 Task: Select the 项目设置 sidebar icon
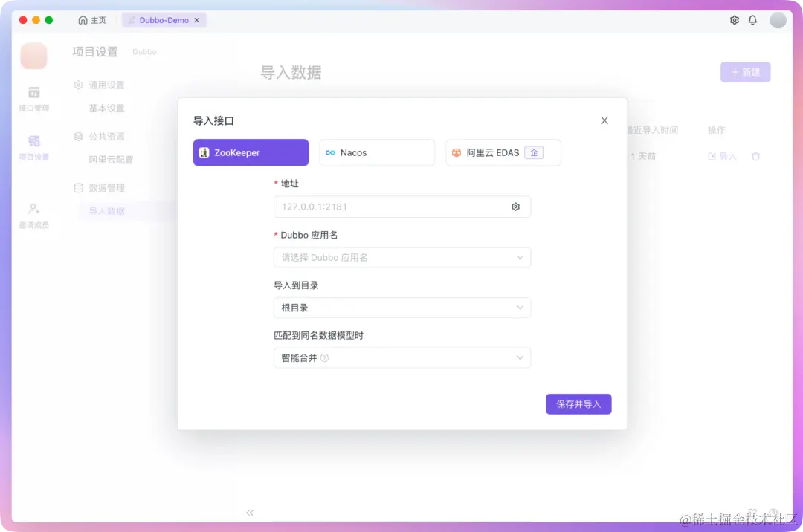[x=33, y=145]
